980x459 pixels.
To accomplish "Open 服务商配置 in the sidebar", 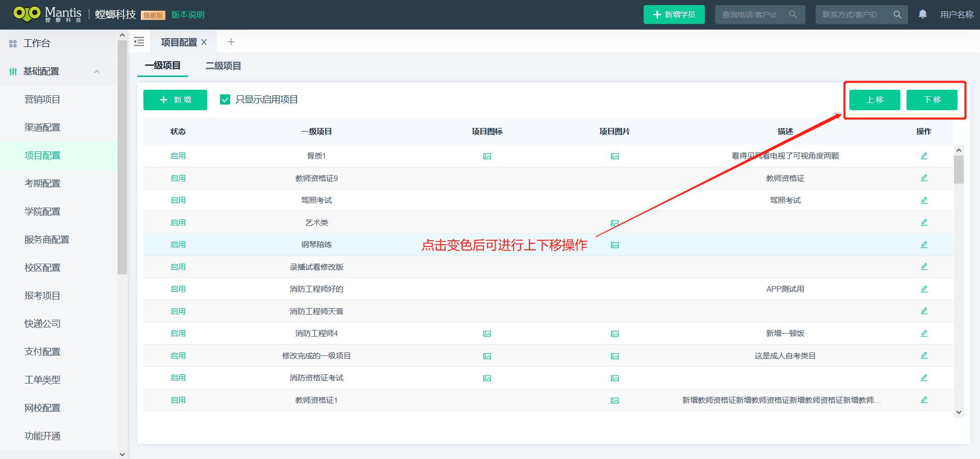I will [47, 240].
